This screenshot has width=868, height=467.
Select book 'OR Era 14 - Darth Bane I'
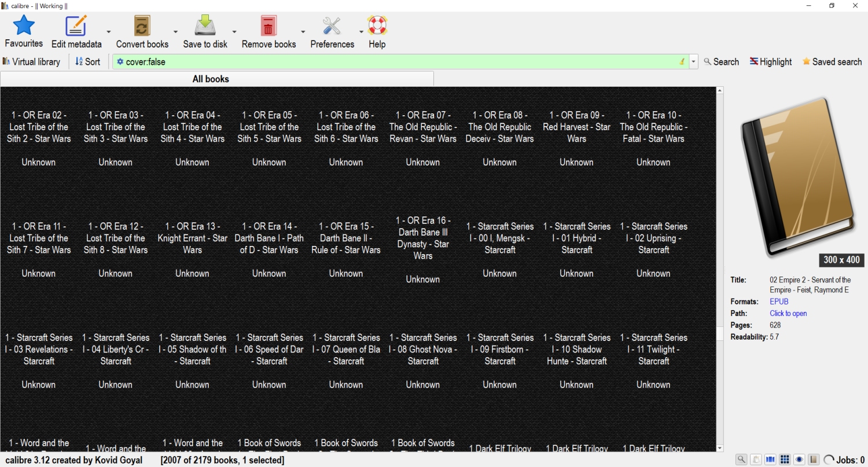tap(269, 249)
